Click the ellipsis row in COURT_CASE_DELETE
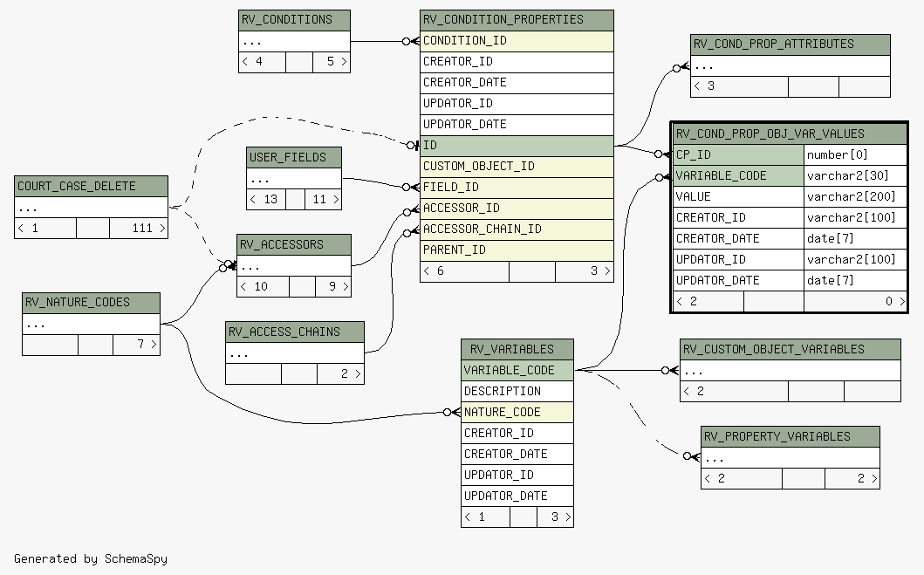This screenshot has height=575, width=924. point(91,208)
